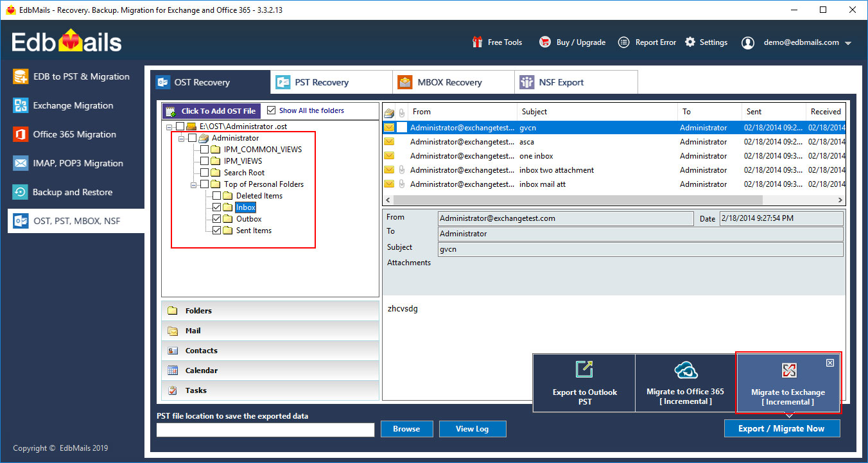The image size is (868, 463).
Task: Collapse the Administrator mailbox tree node
Action: [x=182, y=138]
